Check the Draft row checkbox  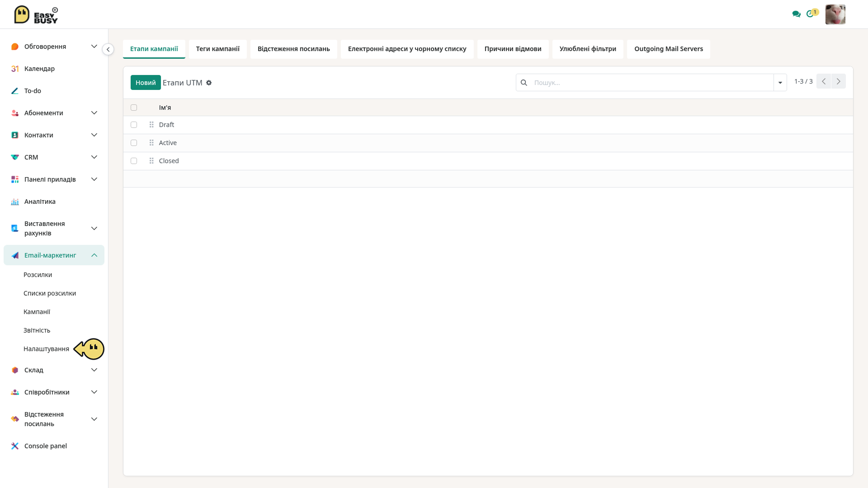click(x=134, y=125)
